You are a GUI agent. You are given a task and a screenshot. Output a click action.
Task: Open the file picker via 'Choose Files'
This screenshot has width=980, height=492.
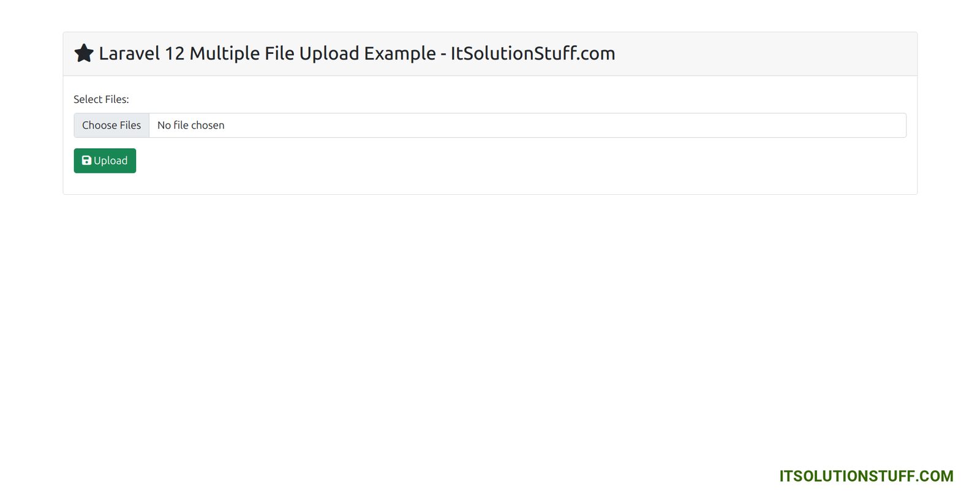click(111, 125)
